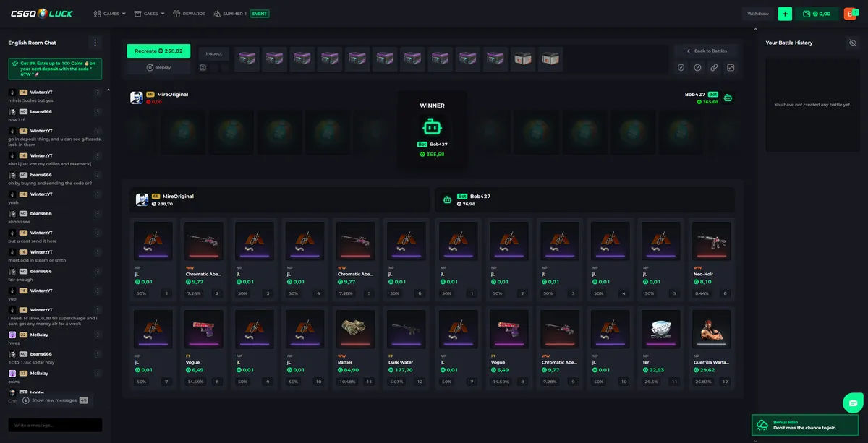
Task: Click the winner robot icon
Action: tap(432, 127)
